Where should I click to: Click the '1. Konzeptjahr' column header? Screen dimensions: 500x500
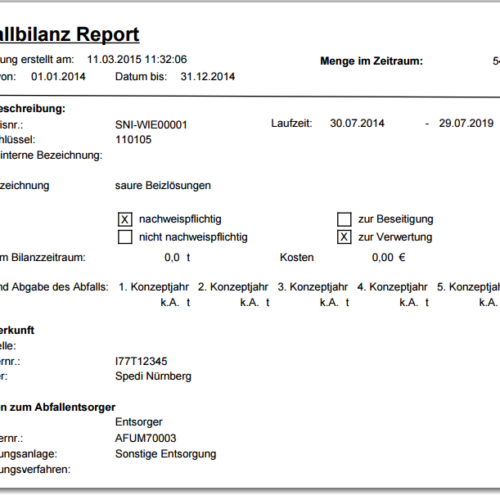[154, 287]
